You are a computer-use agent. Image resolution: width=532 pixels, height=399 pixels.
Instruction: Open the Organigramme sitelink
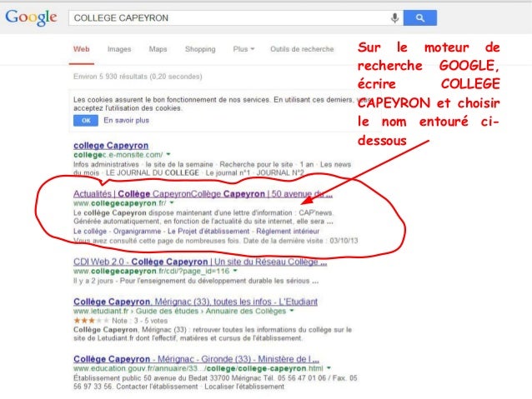pos(137,232)
